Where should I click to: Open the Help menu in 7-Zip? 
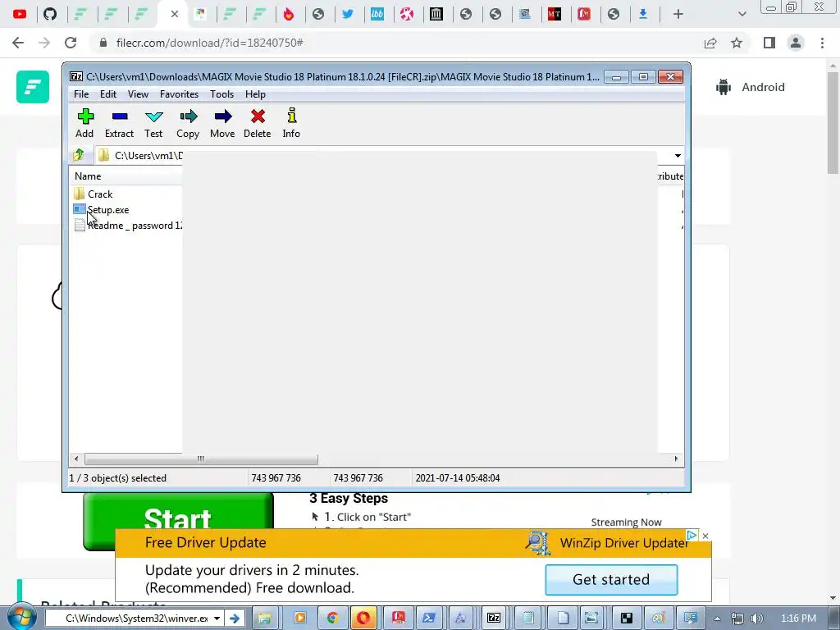256,94
